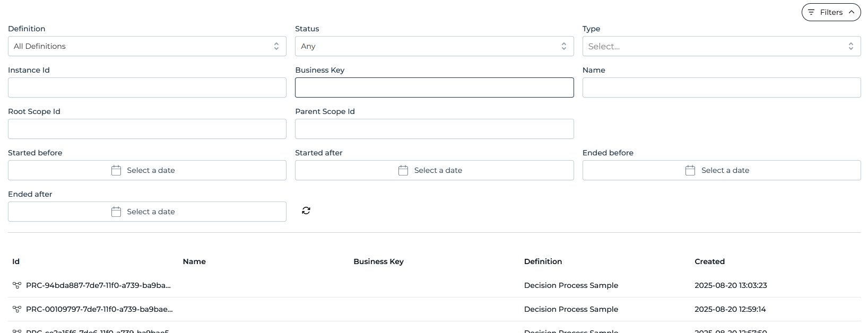Click calendar icon in Started before field

pos(116,170)
